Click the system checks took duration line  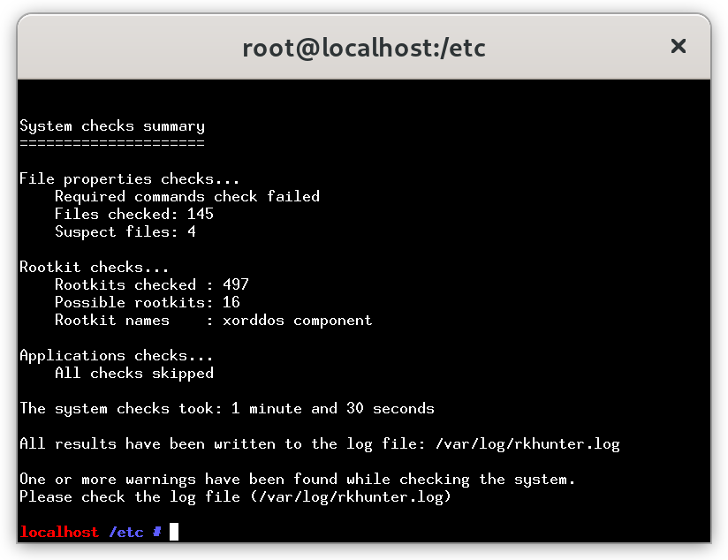tap(227, 409)
